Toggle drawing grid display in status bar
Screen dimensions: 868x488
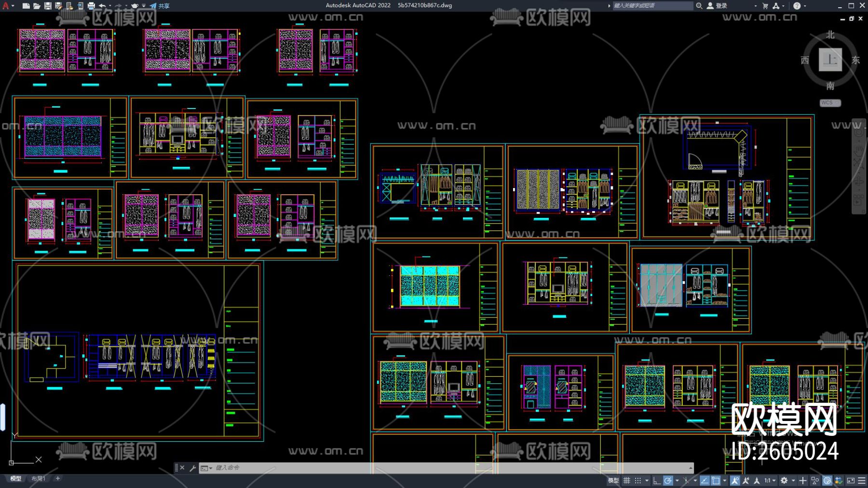627,480
